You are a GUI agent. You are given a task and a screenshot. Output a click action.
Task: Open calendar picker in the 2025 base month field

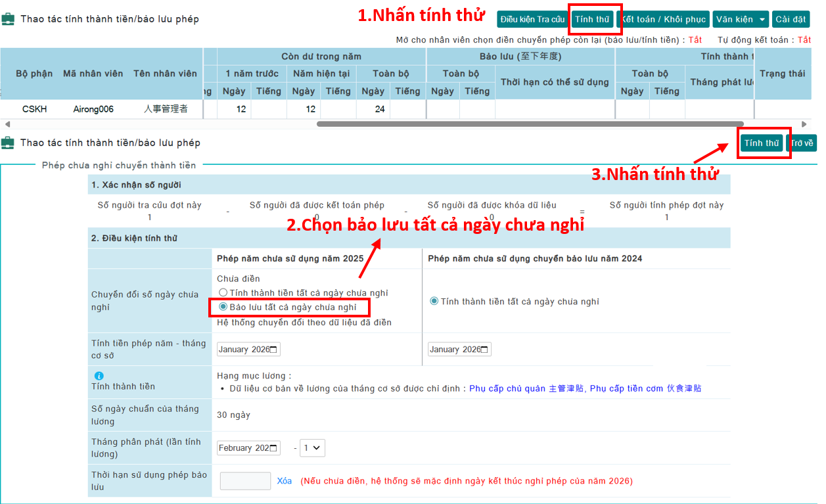coord(274,350)
